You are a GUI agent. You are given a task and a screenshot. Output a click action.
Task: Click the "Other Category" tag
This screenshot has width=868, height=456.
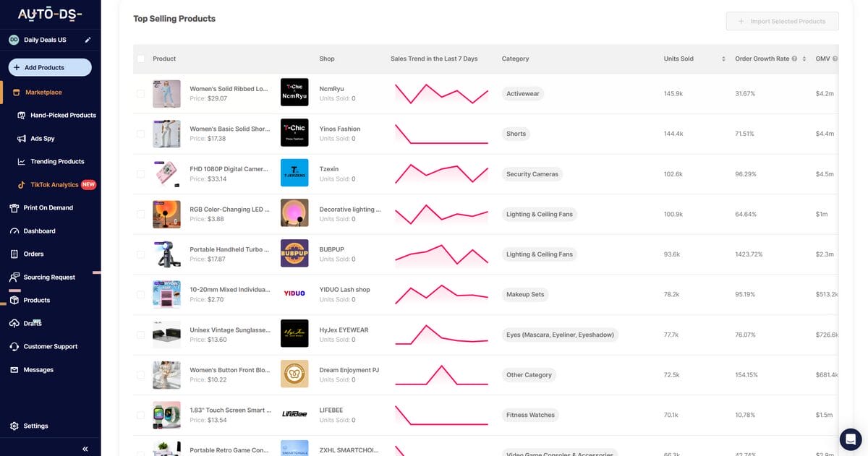[529, 374]
